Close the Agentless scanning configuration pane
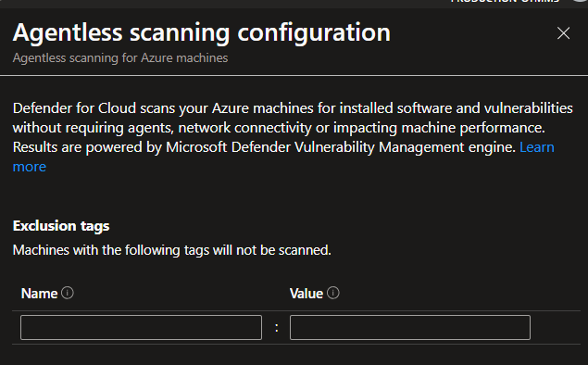Viewport: 588px width, 365px height. 563,33
